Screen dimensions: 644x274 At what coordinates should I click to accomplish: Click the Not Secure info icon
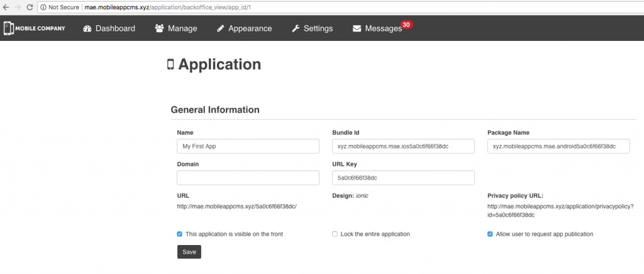click(43, 7)
